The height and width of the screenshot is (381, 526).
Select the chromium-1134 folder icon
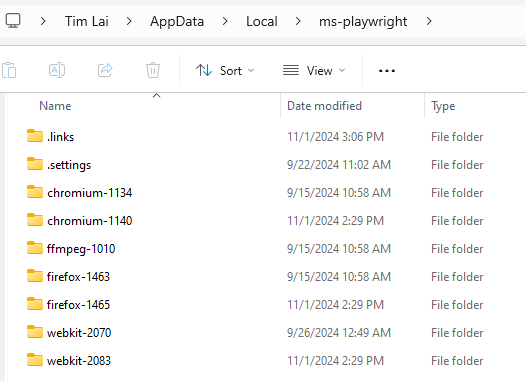coord(35,192)
